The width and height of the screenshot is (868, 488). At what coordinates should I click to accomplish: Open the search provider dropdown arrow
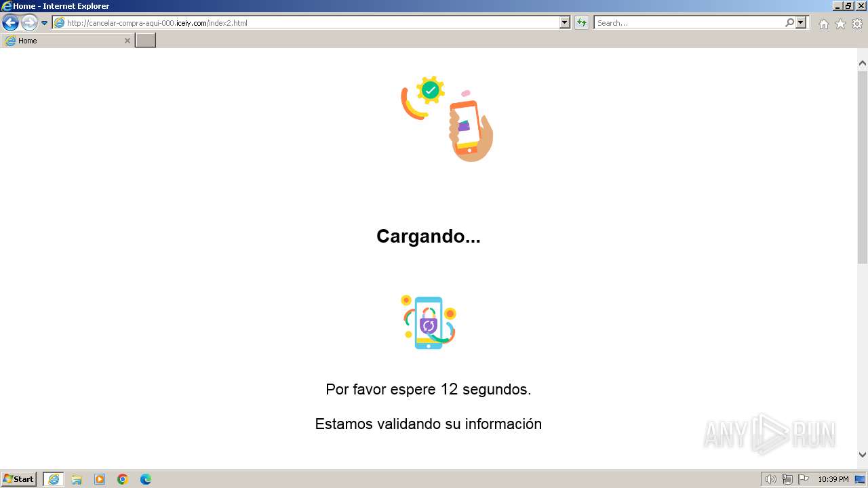(801, 23)
